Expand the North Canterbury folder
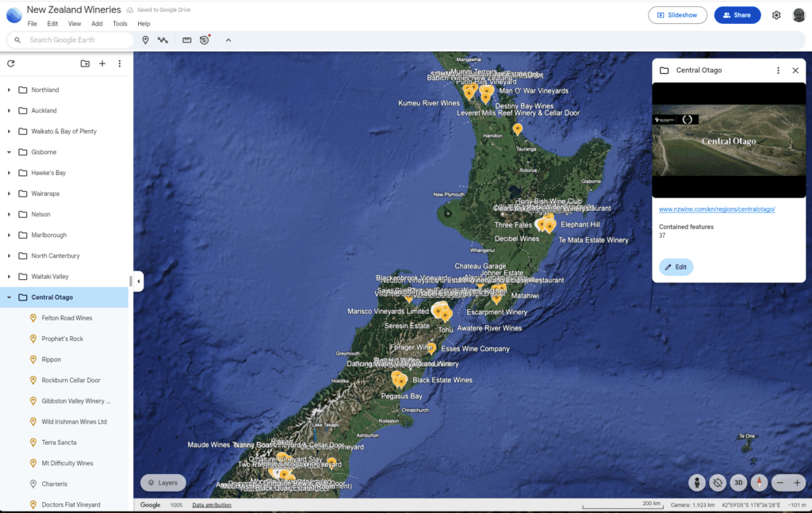 click(9, 256)
